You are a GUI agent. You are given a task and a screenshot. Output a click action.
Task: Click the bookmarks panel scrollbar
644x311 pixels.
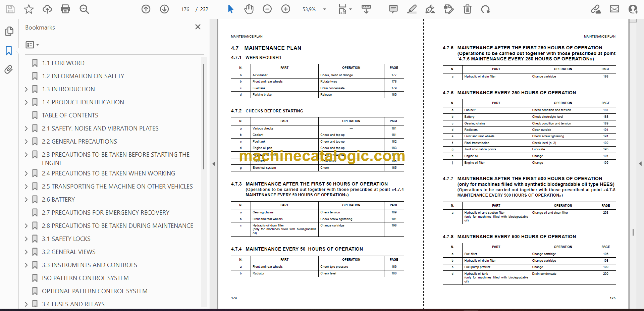[x=203, y=116]
